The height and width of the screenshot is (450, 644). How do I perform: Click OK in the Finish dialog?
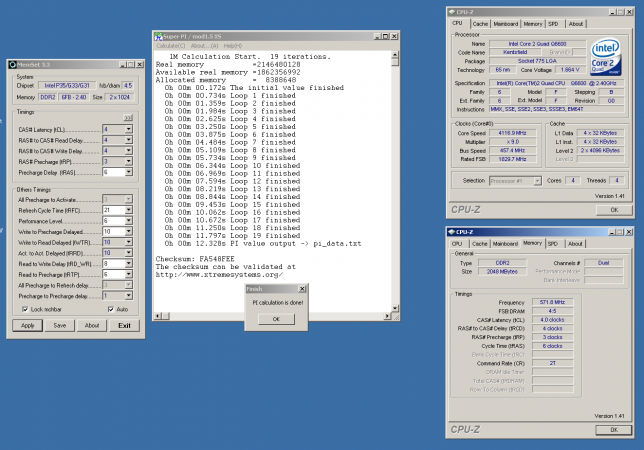[x=276, y=319]
